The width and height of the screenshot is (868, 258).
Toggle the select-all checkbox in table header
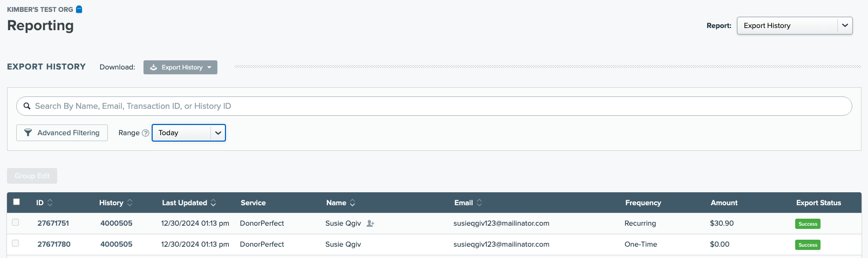[x=16, y=202]
